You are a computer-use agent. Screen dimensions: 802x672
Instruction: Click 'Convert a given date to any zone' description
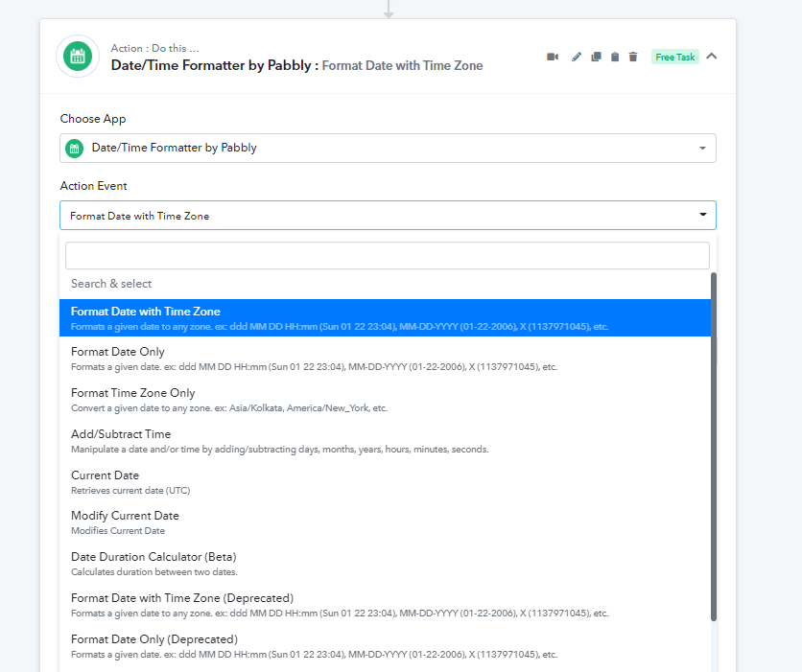(x=229, y=408)
